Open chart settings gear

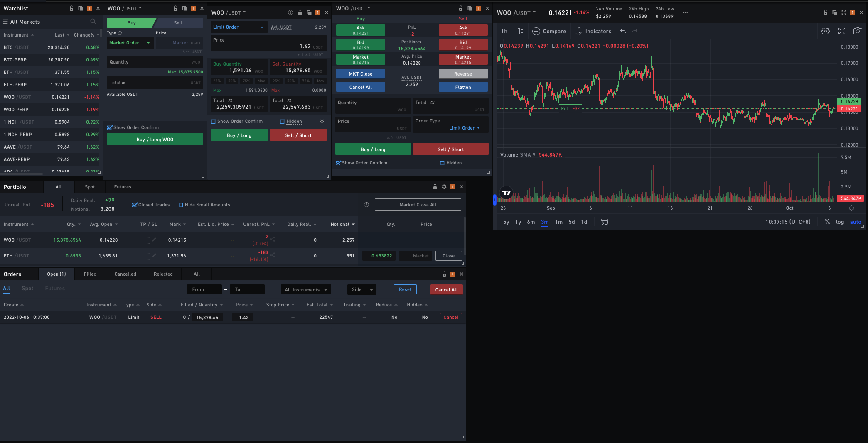[826, 31]
